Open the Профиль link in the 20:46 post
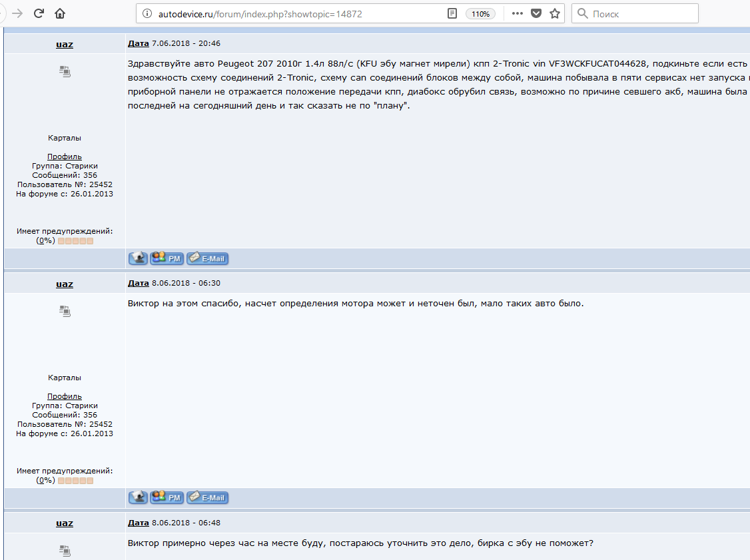Viewport: 750px width, 560px height. (x=65, y=156)
